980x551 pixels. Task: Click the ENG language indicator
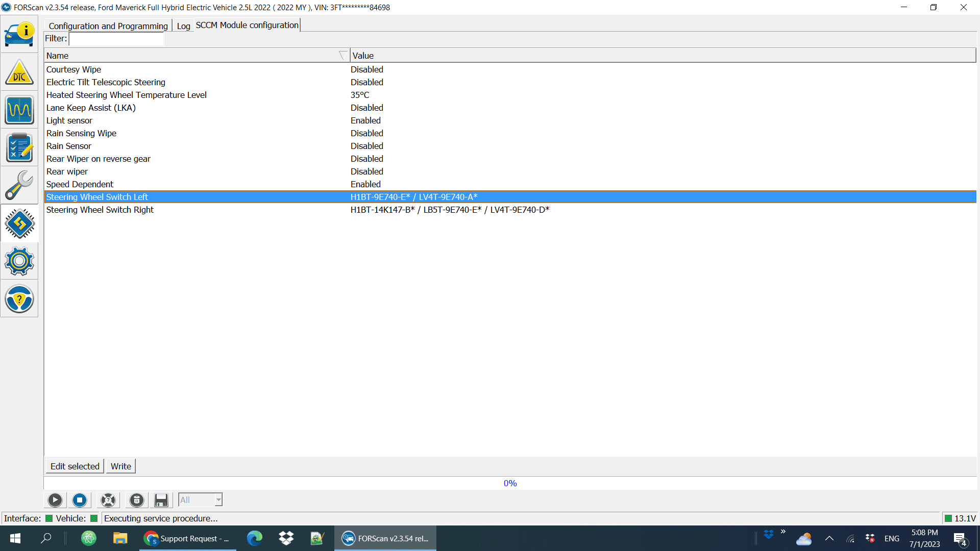tap(892, 538)
